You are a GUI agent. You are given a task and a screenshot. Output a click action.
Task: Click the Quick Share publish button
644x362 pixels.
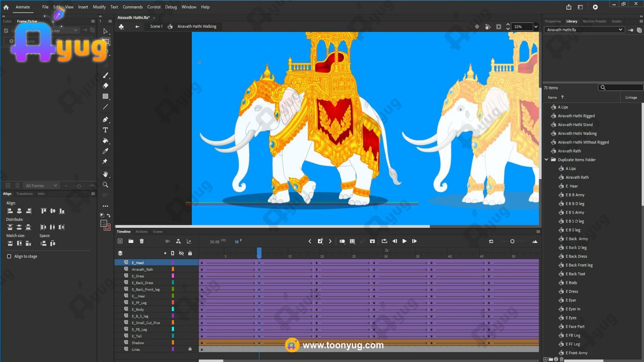coord(569,7)
